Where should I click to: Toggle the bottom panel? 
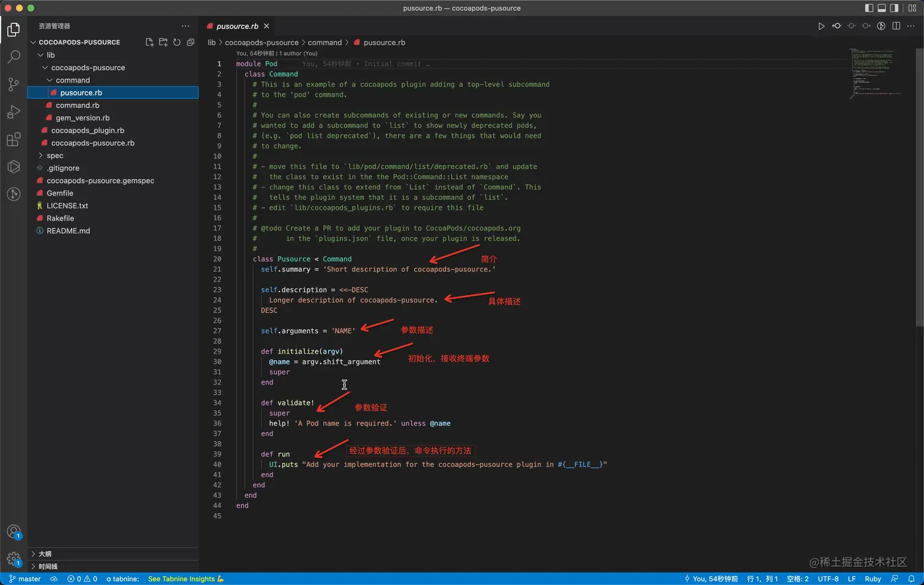pyautogui.click(x=882, y=8)
